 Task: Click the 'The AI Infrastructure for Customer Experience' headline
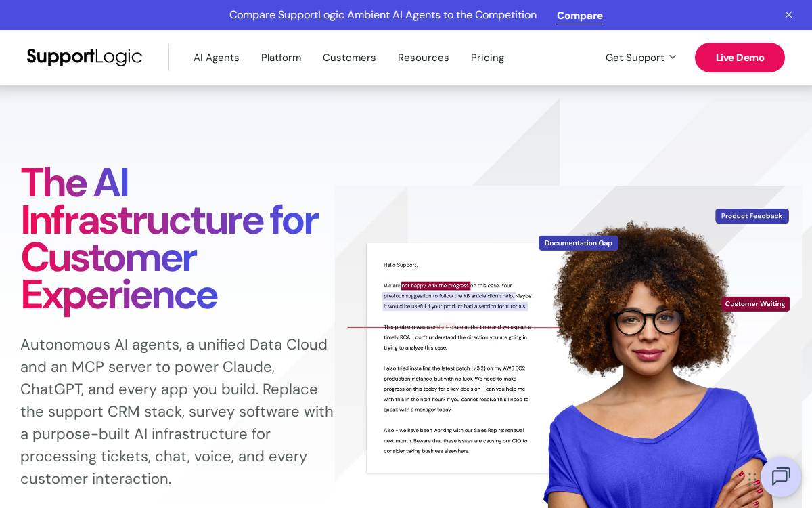tap(169, 238)
